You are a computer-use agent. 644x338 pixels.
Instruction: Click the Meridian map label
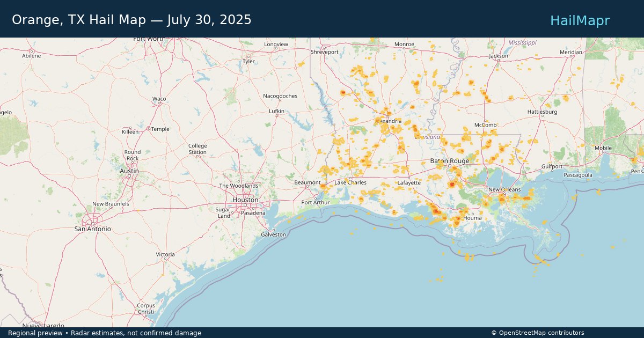[x=570, y=52]
